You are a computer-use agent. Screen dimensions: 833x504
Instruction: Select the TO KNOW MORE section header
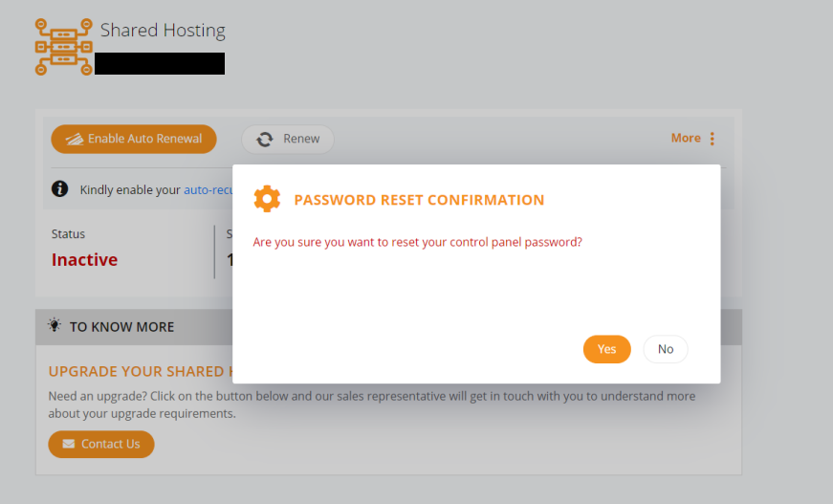[134, 327]
